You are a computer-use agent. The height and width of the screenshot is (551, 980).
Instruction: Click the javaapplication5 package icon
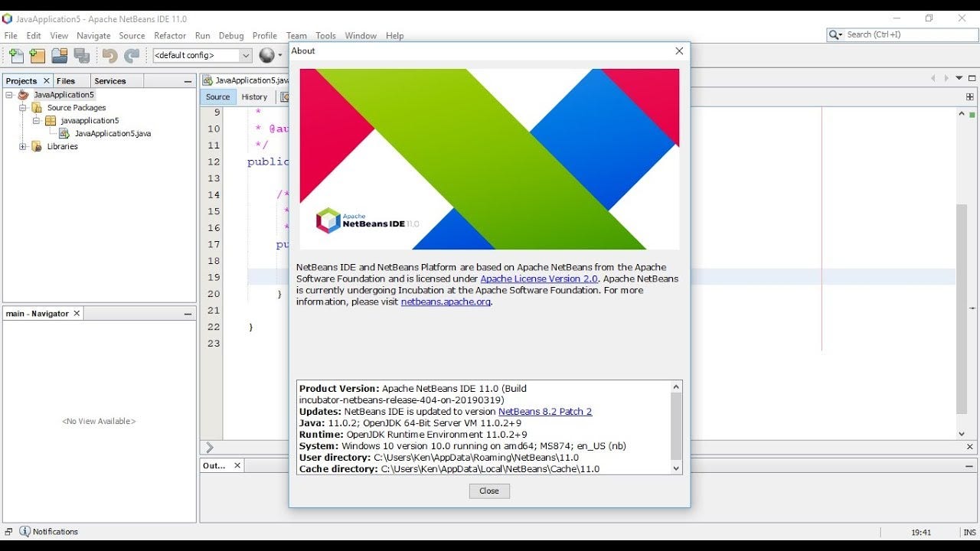(x=51, y=121)
